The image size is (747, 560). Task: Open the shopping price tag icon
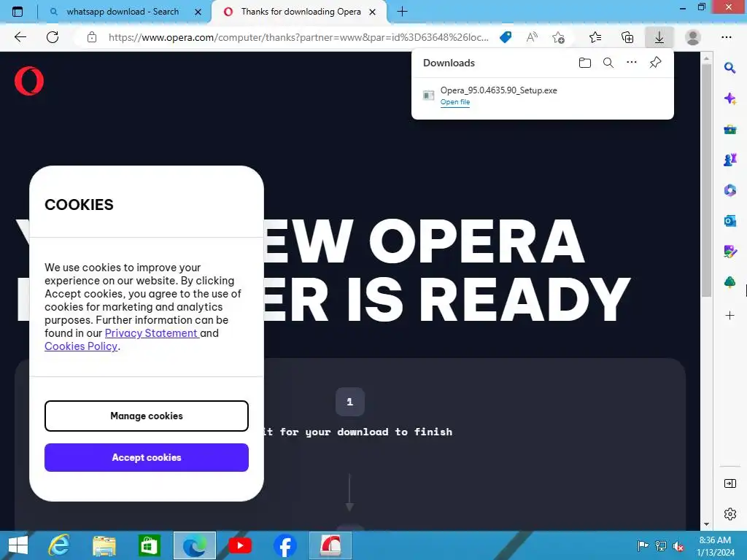pos(506,37)
